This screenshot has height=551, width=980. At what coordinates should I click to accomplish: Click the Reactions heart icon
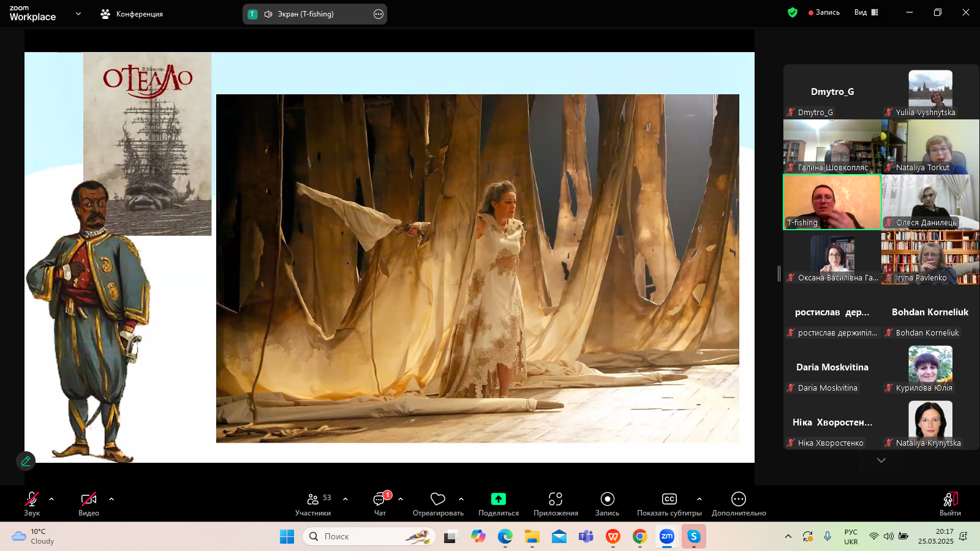pos(437,500)
